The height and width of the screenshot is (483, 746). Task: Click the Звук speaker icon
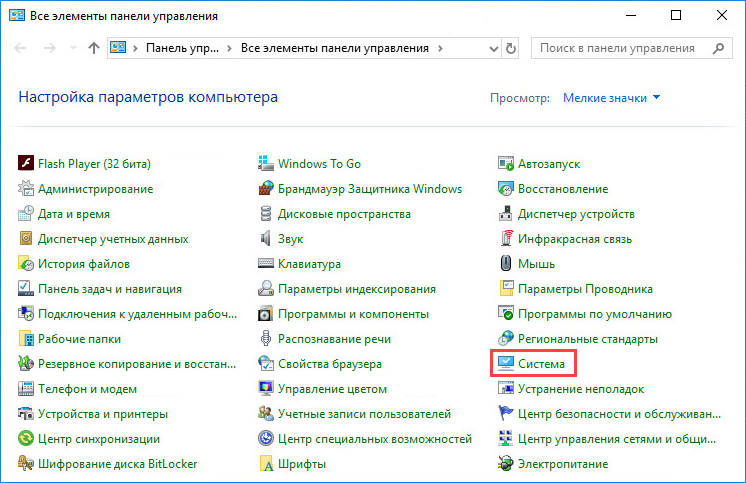coord(265,238)
